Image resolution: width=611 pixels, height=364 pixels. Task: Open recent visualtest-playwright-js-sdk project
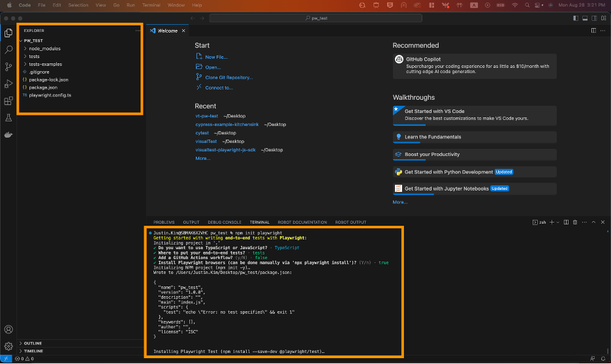pos(225,150)
